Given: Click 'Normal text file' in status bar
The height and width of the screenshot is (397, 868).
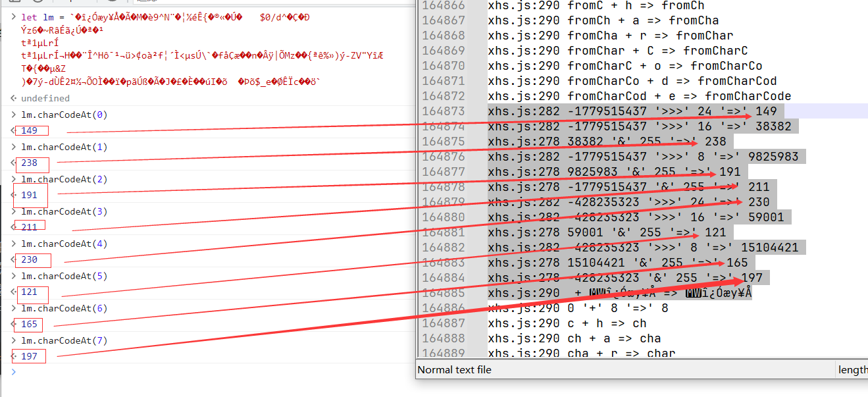Looking at the screenshot, I should [x=454, y=370].
